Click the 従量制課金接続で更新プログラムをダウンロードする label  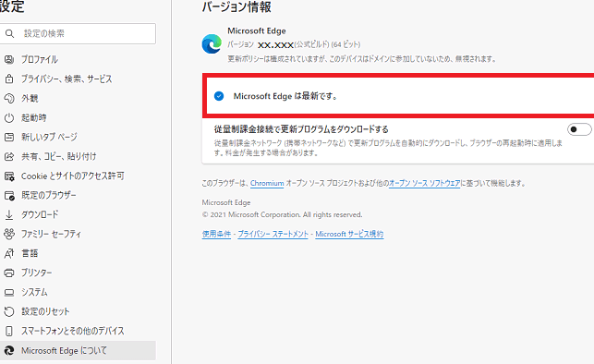(301, 129)
